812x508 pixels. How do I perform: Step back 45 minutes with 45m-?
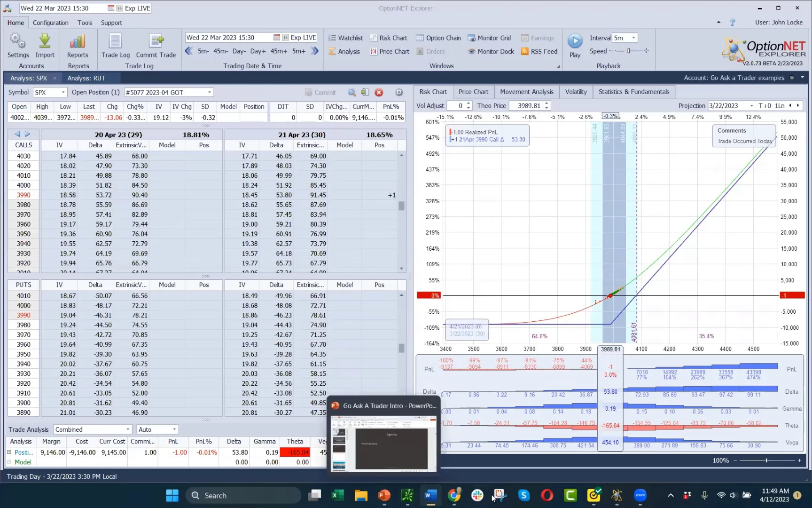tap(220, 51)
